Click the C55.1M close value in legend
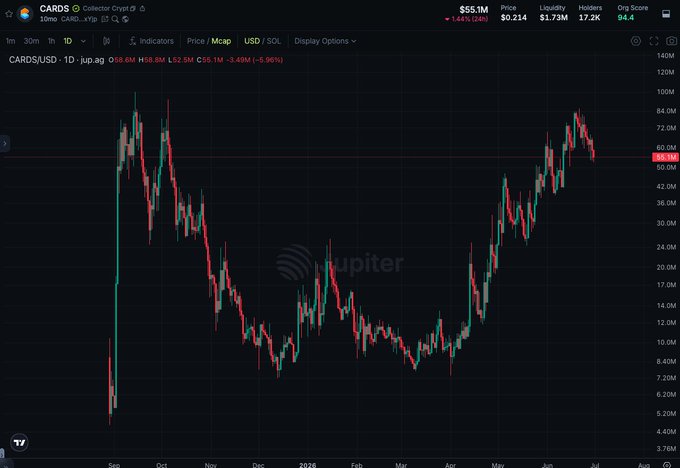The image size is (680, 468). (210, 60)
